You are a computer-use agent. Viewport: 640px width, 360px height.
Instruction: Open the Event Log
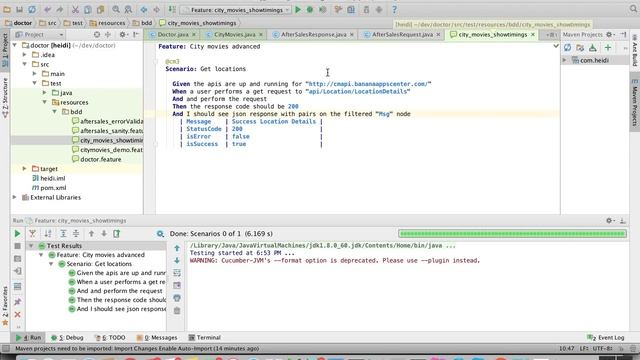click(606, 338)
